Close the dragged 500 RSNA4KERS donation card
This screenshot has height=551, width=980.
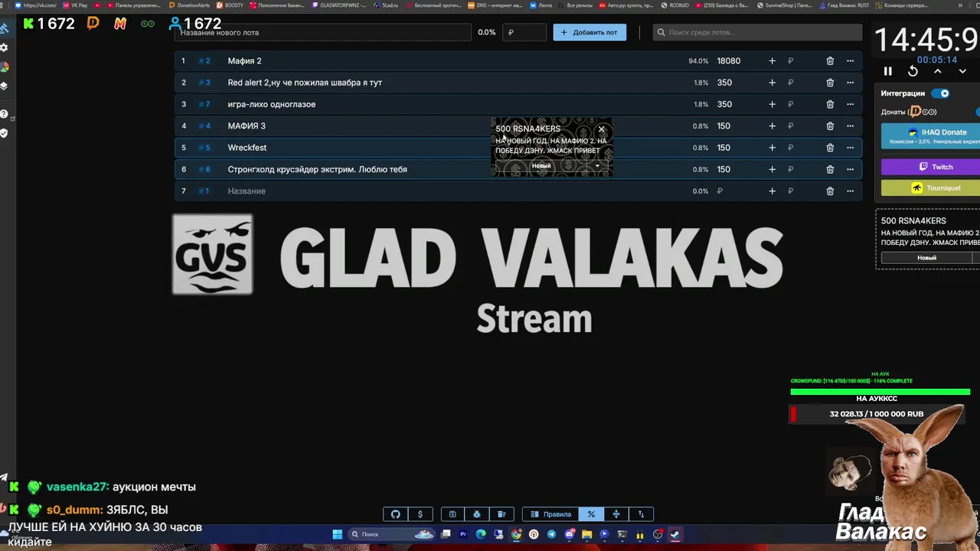point(602,129)
